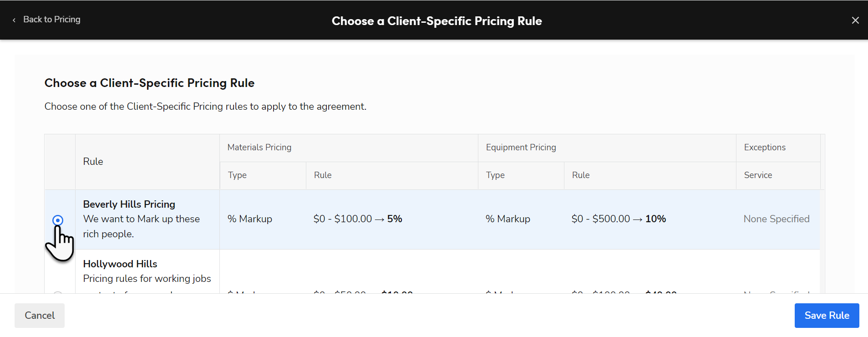Click the Rule sub-header under Equipment Pricing

tap(581, 175)
